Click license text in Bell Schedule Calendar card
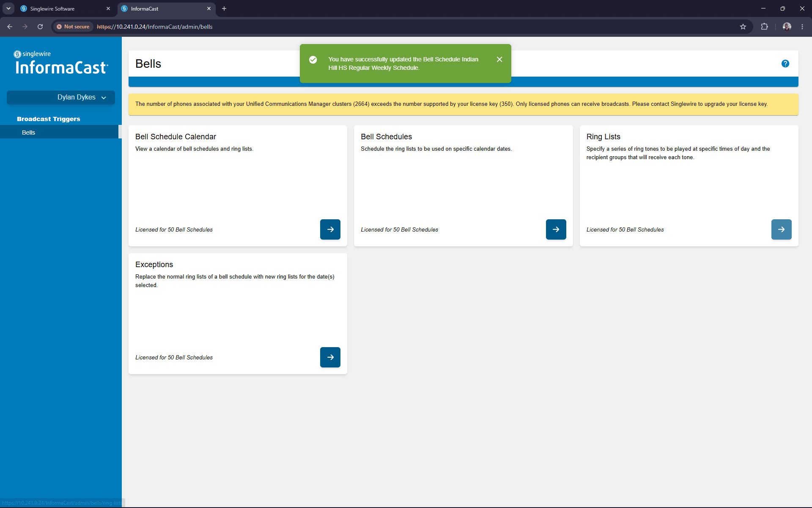Image resolution: width=812 pixels, height=508 pixels. click(x=174, y=230)
